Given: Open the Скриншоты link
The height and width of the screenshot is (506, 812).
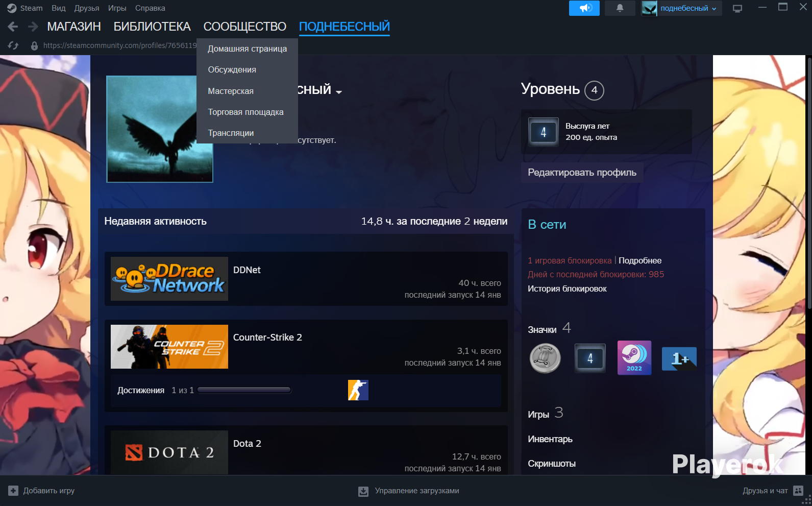Looking at the screenshot, I should 552,464.
